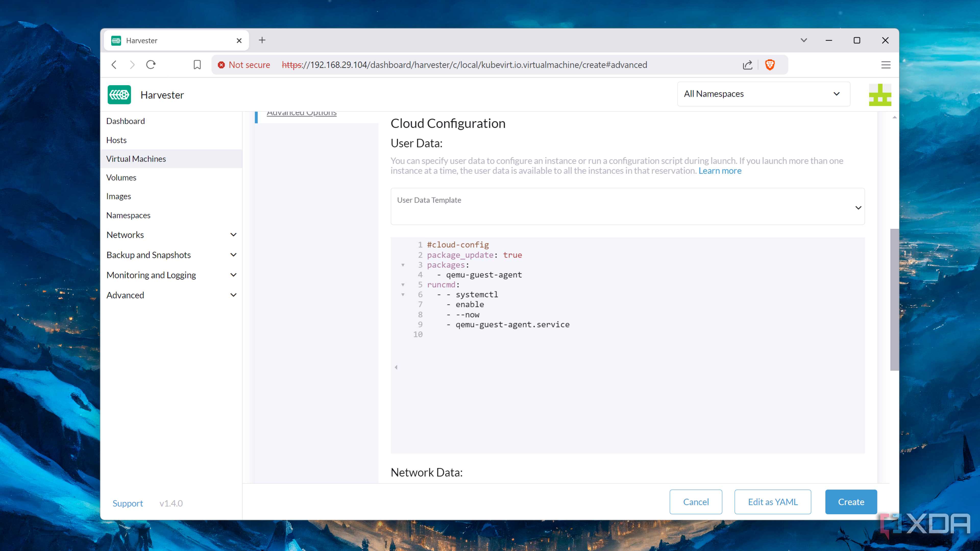Click the Not secure warning icon
The image size is (980, 551).
(221, 65)
